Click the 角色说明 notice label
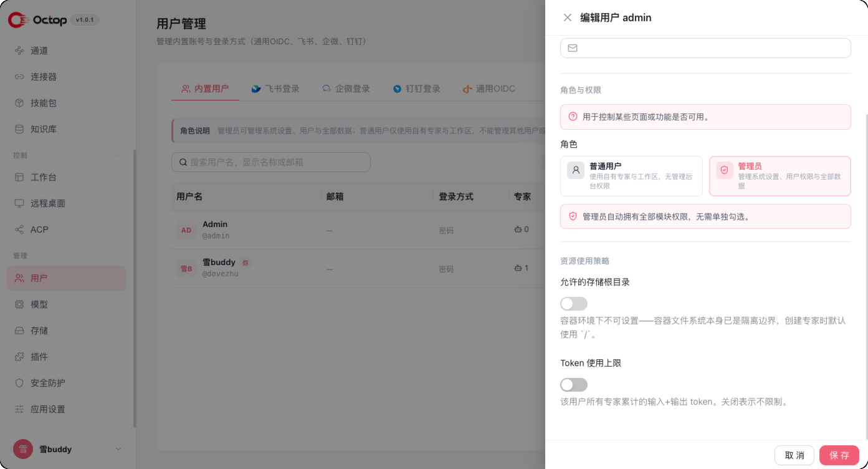Viewport: 868px width, 469px height. [x=195, y=131]
